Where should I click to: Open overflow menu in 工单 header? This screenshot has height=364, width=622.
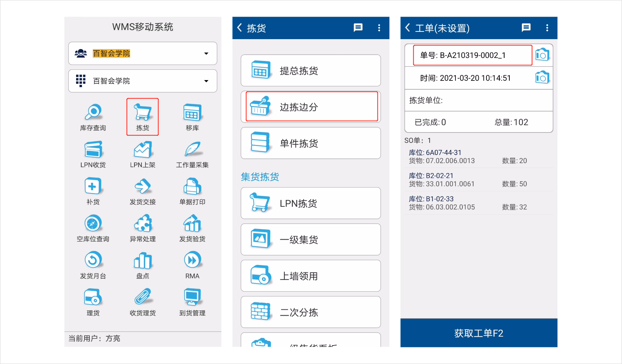547,28
